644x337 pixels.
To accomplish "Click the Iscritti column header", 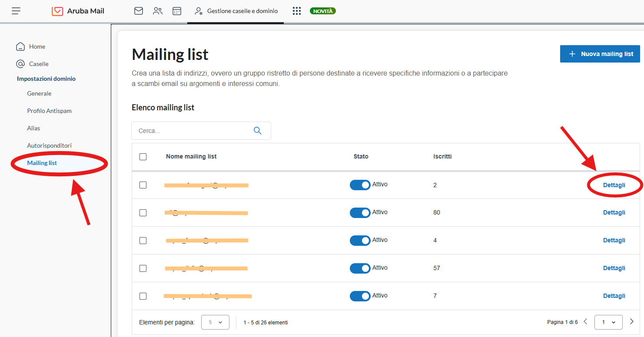I will click(x=442, y=156).
